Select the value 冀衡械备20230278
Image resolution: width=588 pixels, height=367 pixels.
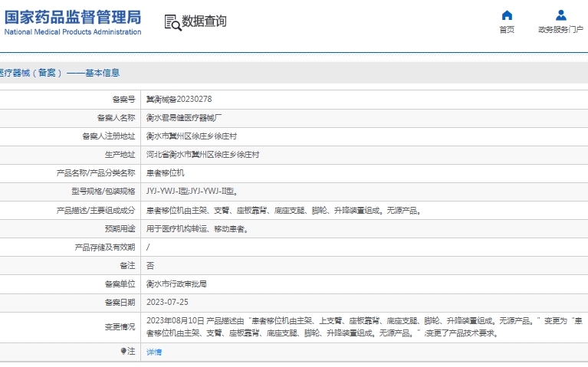pyautogui.click(x=179, y=100)
